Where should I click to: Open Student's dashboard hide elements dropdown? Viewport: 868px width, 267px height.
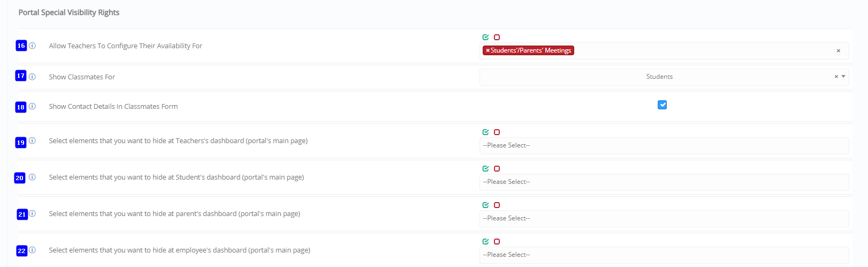point(664,182)
